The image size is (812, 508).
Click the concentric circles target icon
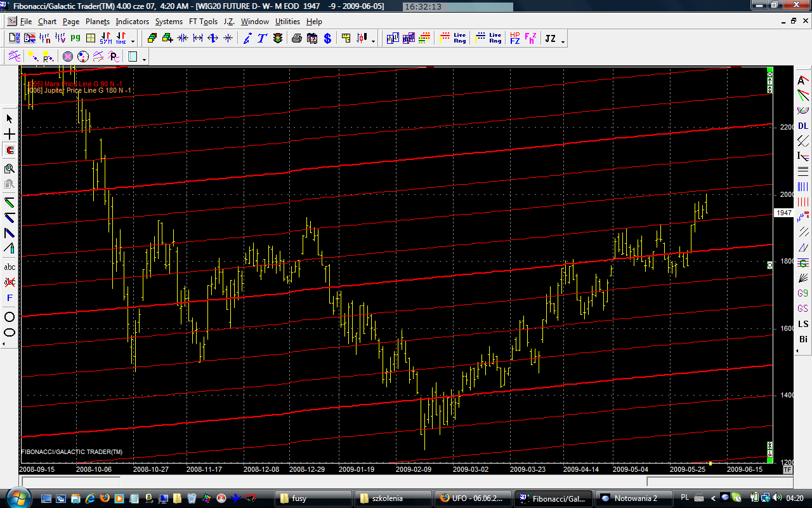68,57
